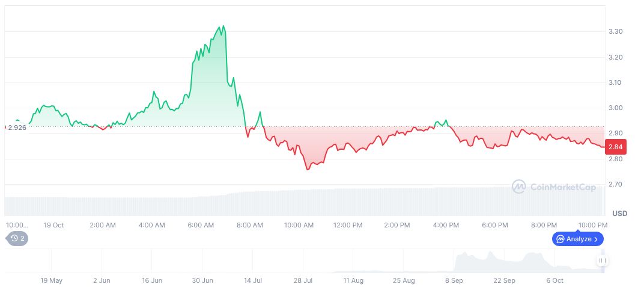Open the Analyze panel
644x287 pixels.
577,239
